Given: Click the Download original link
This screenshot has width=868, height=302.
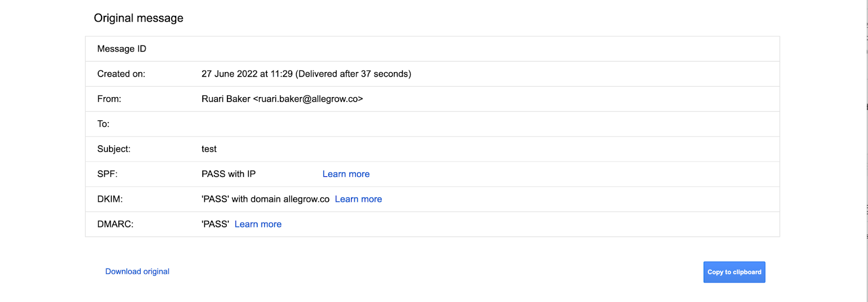Looking at the screenshot, I should (x=137, y=271).
